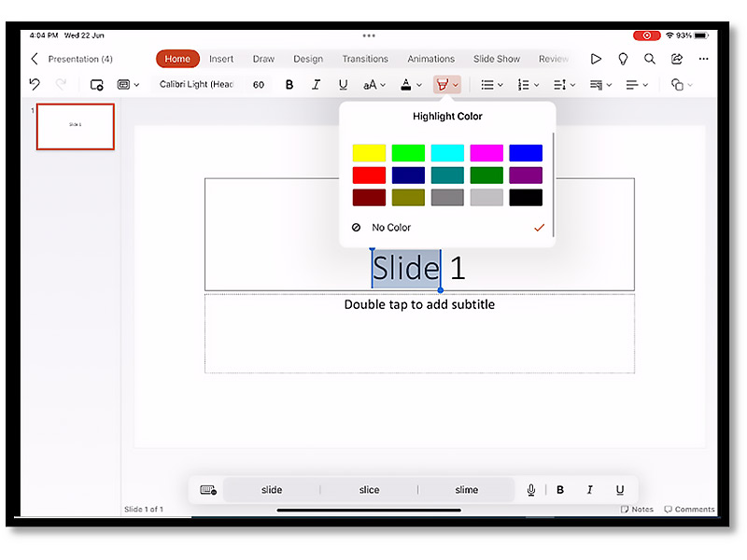Open the more options ellipsis at top right
Viewport: 747px width, 560px height.
703,59
